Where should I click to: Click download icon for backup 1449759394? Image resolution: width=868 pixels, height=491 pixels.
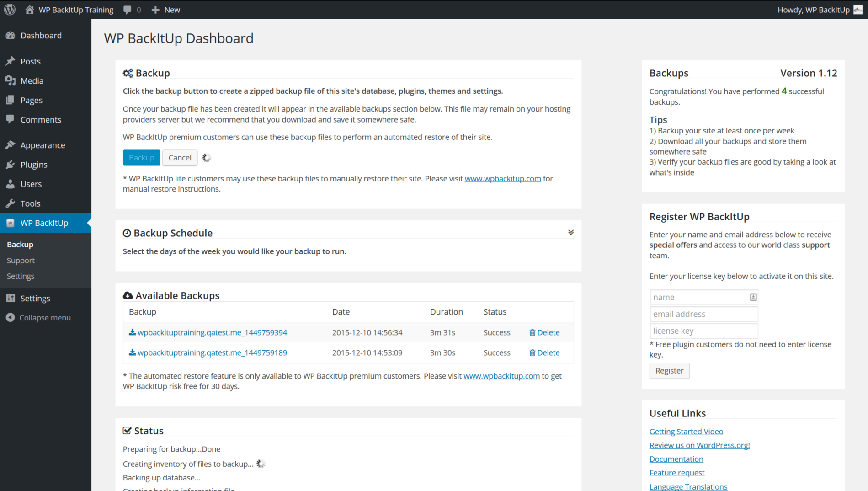click(132, 332)
